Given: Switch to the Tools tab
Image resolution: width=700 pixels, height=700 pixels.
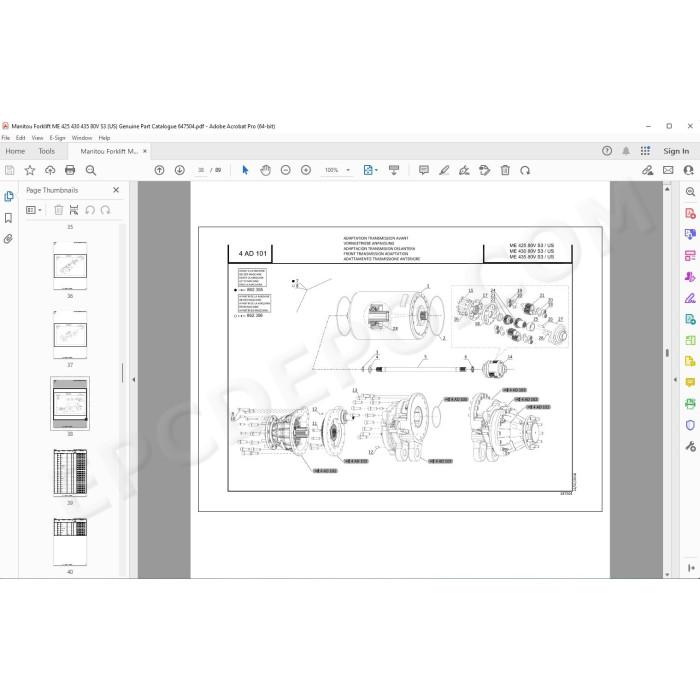Looking at the screenshot, I should coord(46,151).
